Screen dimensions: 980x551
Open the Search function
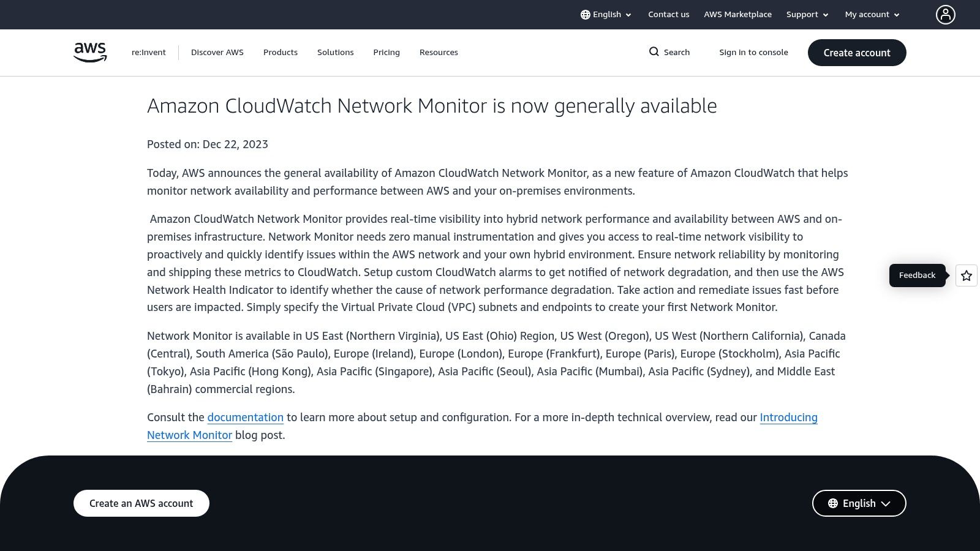pyautogui.click(x=669, y=52)
